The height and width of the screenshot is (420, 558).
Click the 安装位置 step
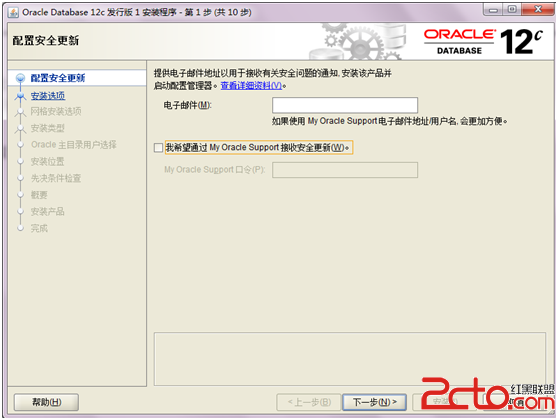pos(48,162)
